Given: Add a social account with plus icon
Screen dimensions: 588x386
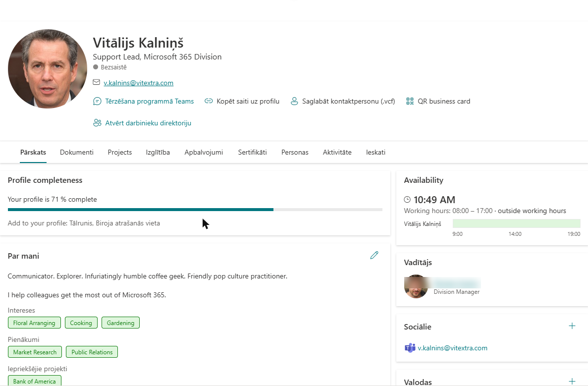Looking at the screenshot, I should tap(572, 326).
